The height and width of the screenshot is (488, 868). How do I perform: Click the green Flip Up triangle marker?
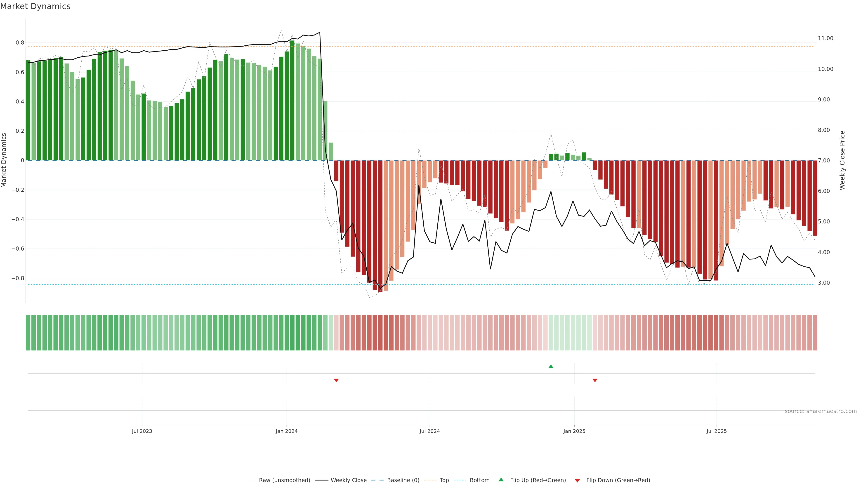tap(551, 366)
